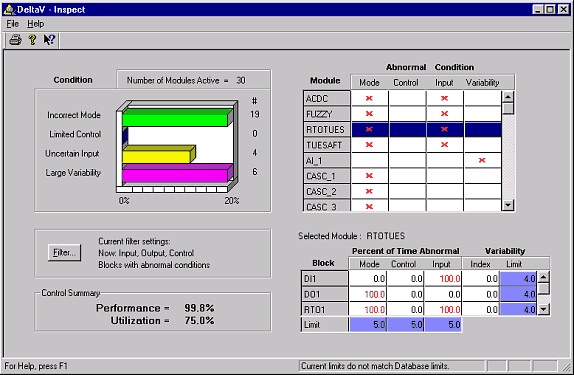Click the red X in ACDC Input cell
The height and width of the screenshot is (375, 574).
444,98
